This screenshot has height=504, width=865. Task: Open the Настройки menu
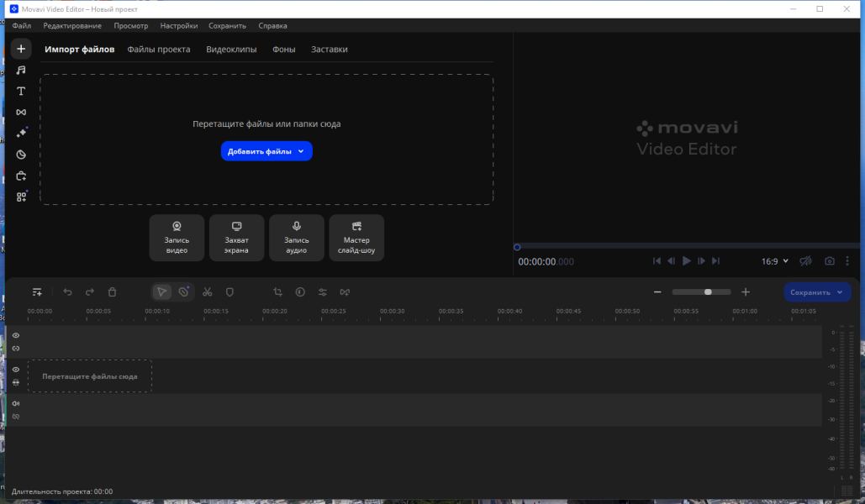click(x=179, y=26)
